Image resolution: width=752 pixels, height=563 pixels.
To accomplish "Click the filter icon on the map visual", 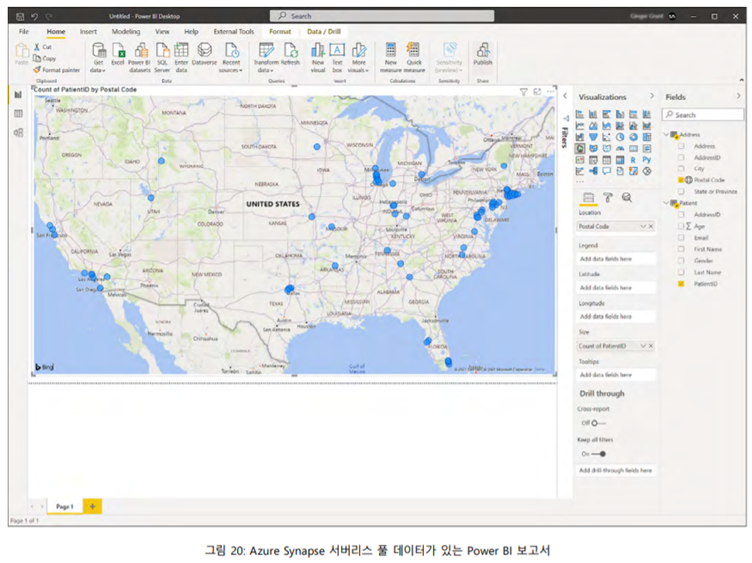I will tap(524, 92).
